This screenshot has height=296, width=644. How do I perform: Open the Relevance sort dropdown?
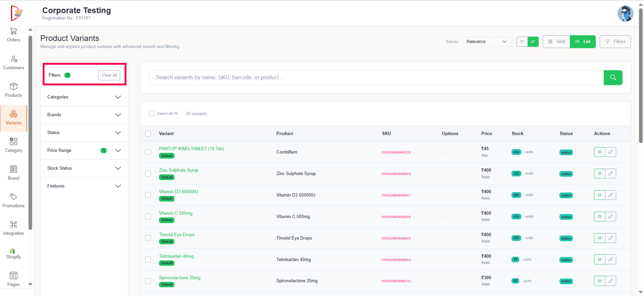487,42
